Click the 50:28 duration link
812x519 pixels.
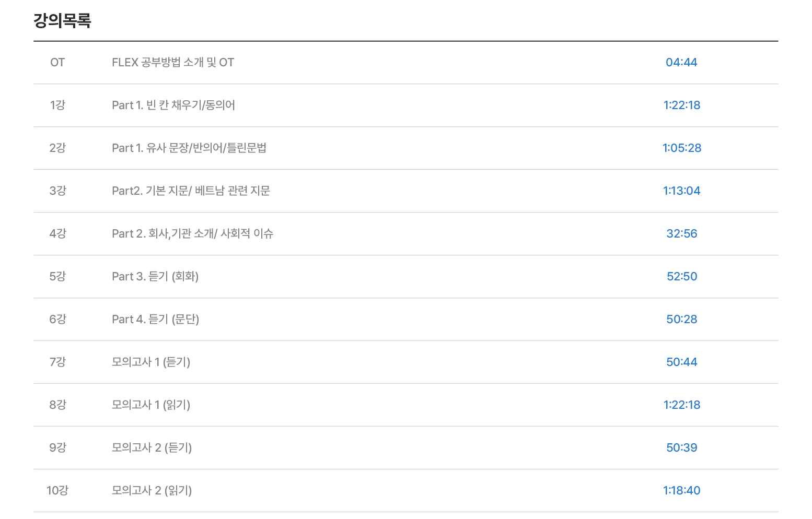pos(681,320)
